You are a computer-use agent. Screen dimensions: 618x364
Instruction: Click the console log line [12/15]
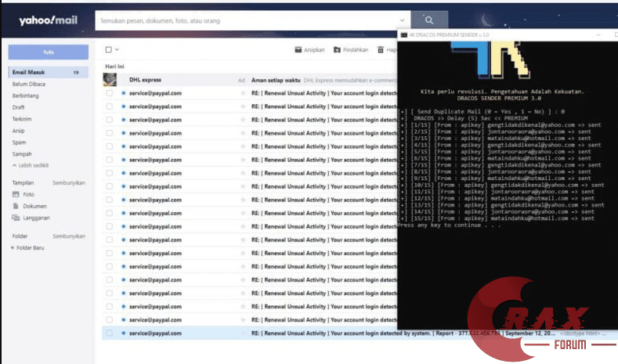click(496, 199)
